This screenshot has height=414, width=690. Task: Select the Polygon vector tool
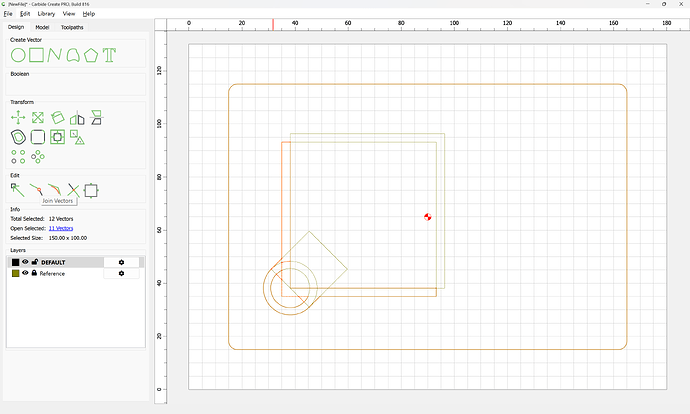click(x=91, y=55)
